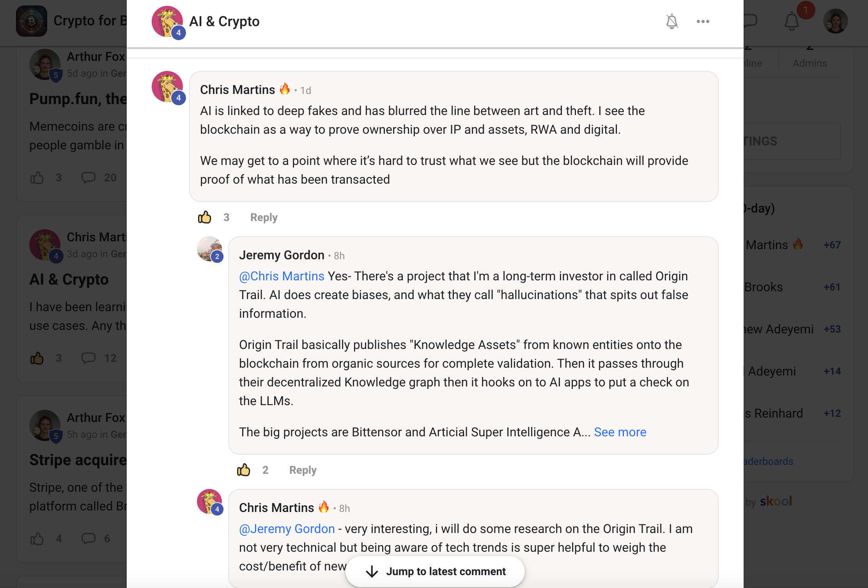Like Chris Martins' top comment
The image size is (868, 588).
pos(205,217)
